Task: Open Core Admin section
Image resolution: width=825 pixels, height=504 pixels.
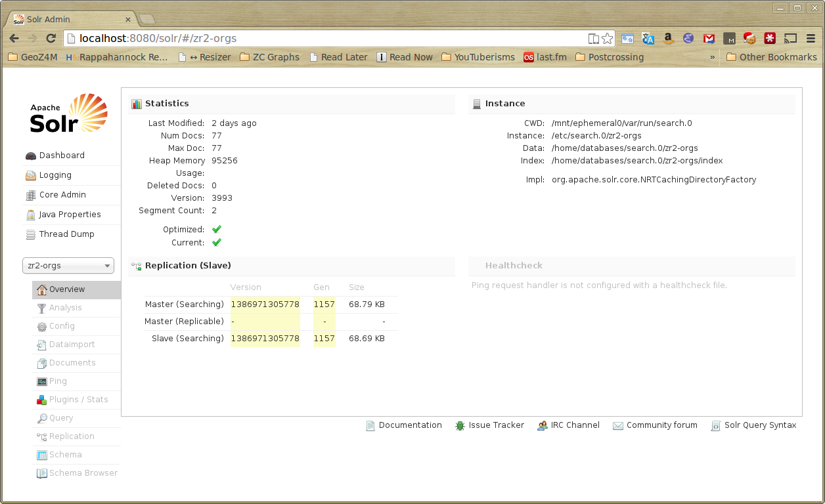Action: coord(62,195)
